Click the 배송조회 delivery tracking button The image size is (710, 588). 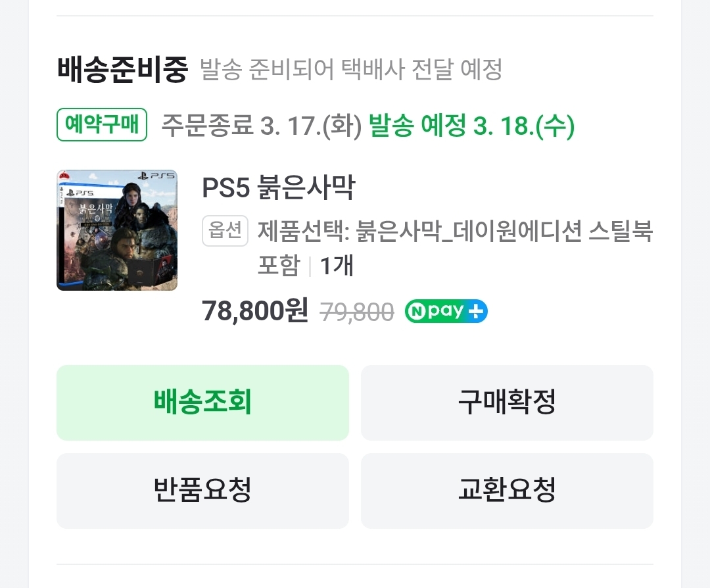pos(202,403)
